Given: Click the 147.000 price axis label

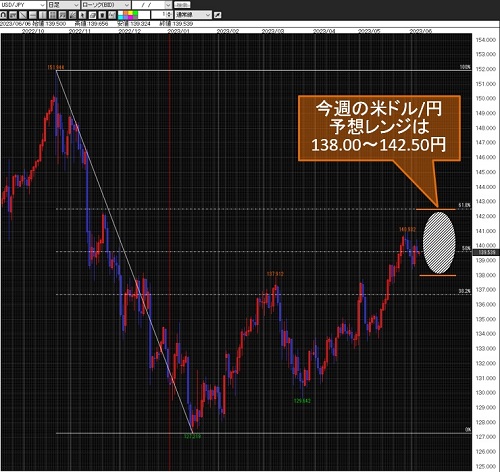Looking at the screenshot, I should 486,142.
